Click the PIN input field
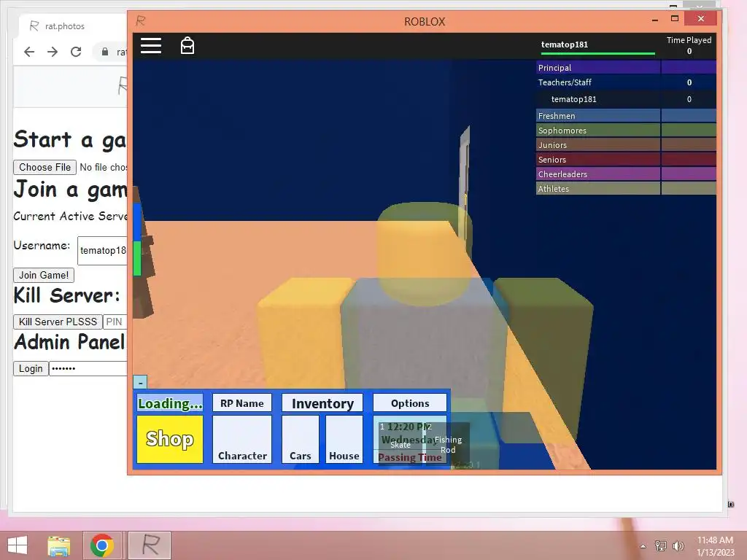 115,322
